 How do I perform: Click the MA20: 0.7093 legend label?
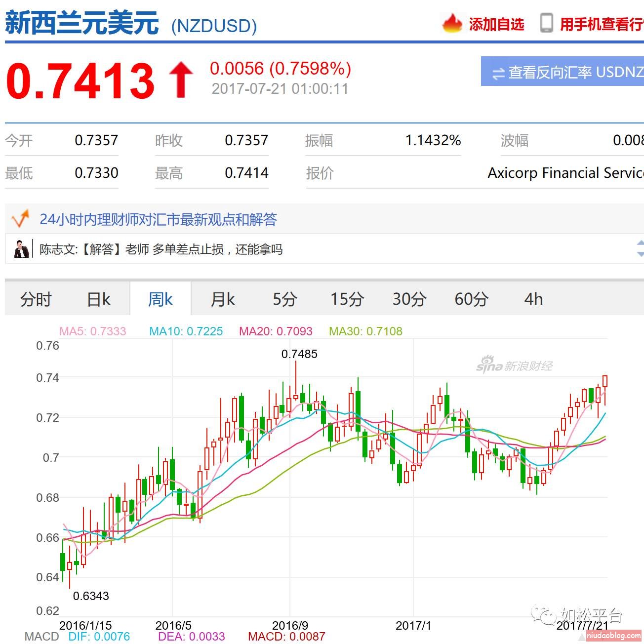click(276, 331)
